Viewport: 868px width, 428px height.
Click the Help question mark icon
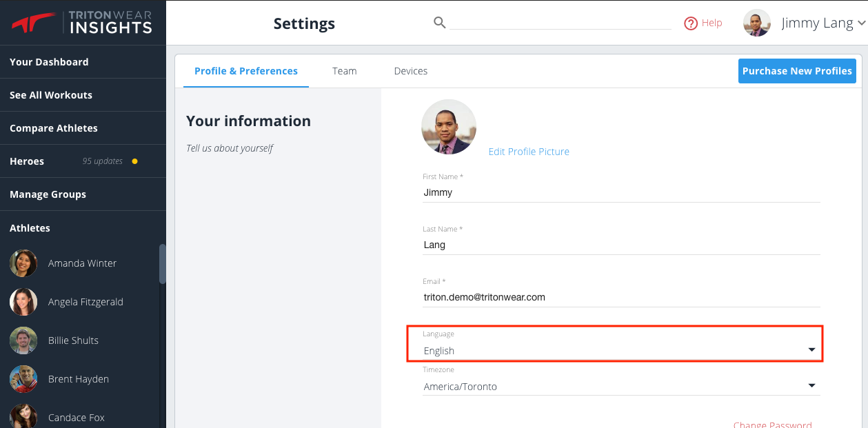[691, 23]
